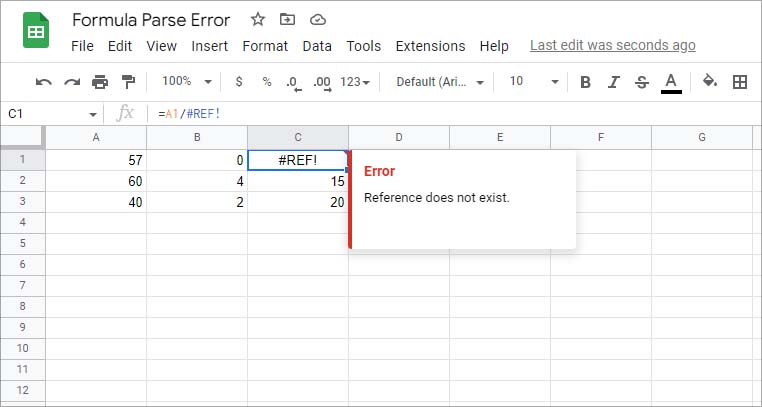Select row 2 header
Viewport: 762px width, 407px height.
tap(23, 181)
